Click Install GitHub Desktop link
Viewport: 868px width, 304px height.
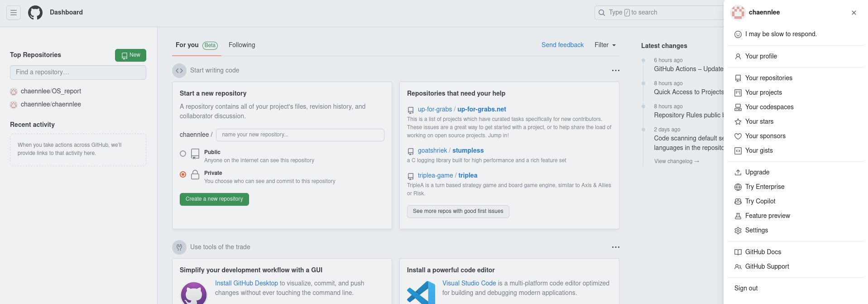[x=246, y=284]
